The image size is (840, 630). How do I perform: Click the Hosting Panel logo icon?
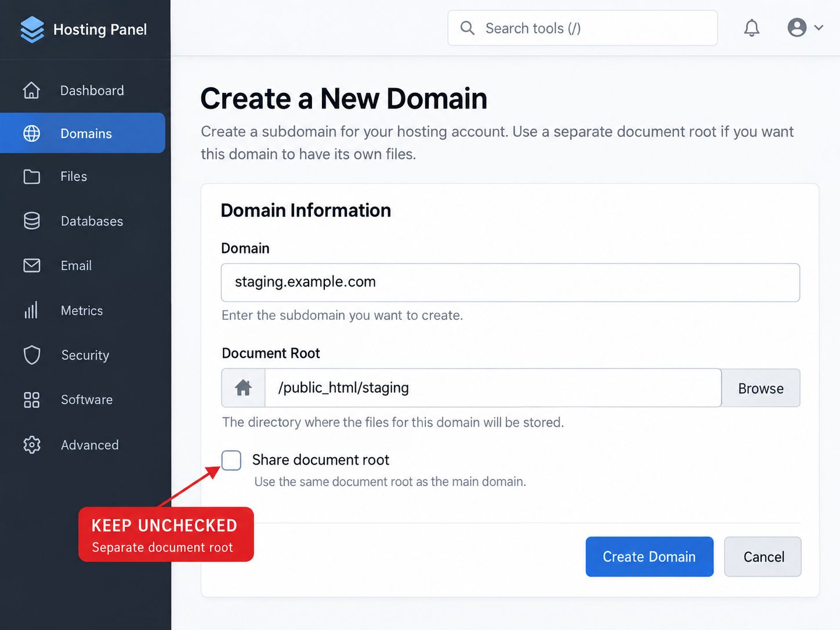pyautogui.click(x=32, y=29)
